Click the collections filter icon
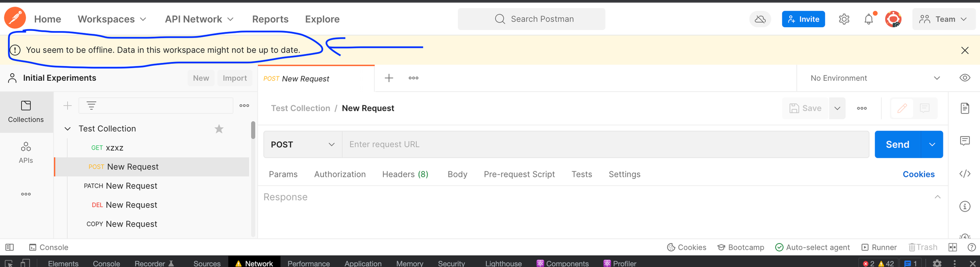980x267 pixels. tap(91, 106)
